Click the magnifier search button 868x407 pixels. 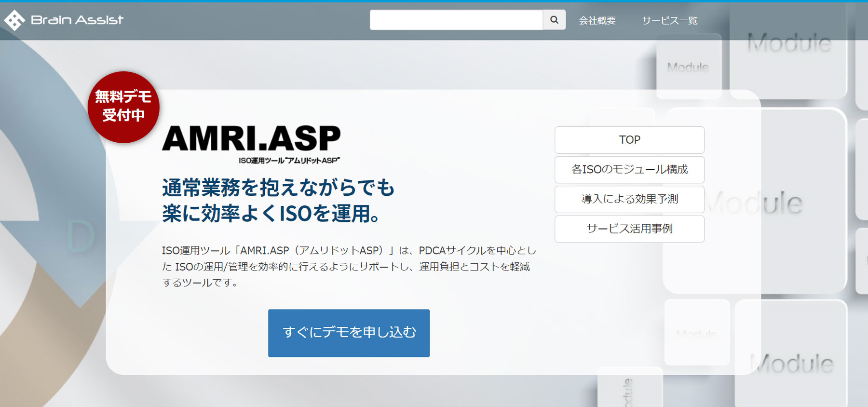click(x=554, y=20)
